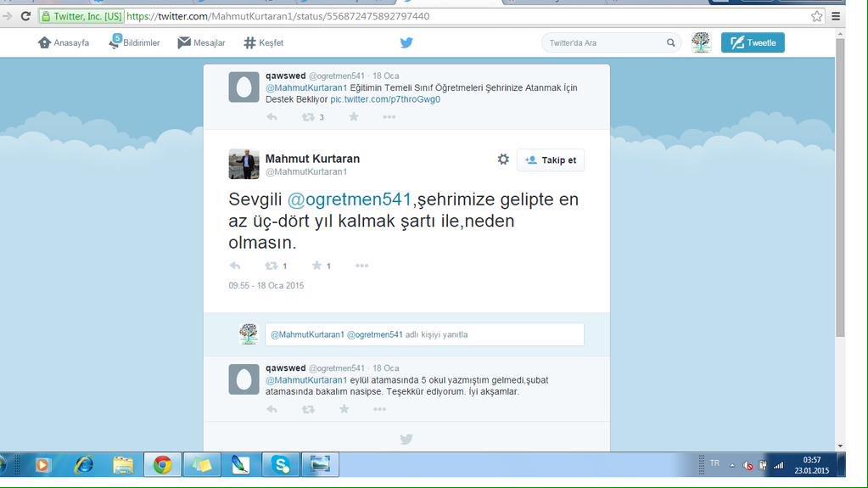Image resolution: width=868 pixels, height=488 pixels.
Task: Open Chrome menu hamburger icon
Action: 836,16
